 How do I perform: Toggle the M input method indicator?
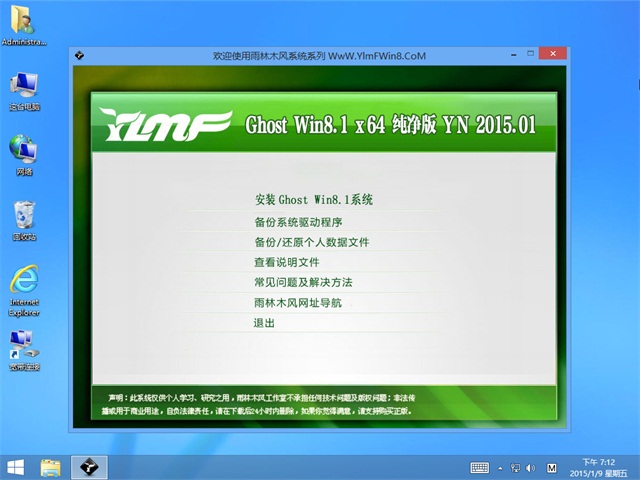(x=552, y=467)
